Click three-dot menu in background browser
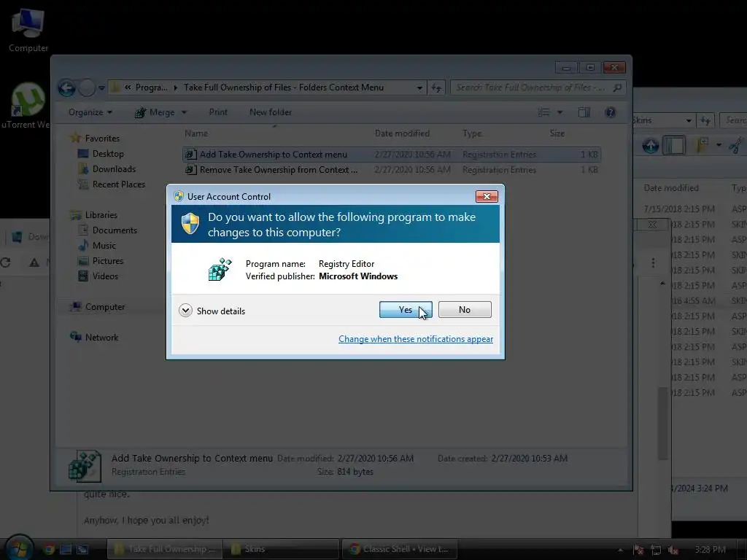The image size is (747, 560). click(653, 262)
